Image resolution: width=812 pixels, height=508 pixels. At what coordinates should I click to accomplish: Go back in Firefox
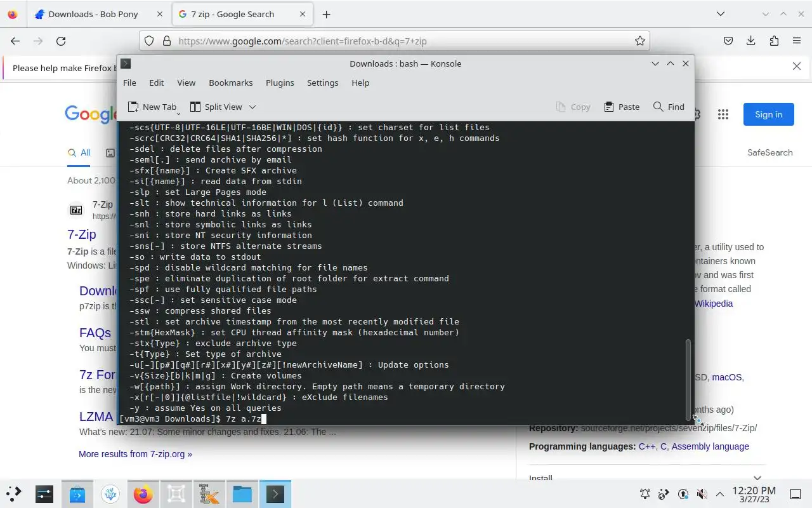(x=15, y=41)
